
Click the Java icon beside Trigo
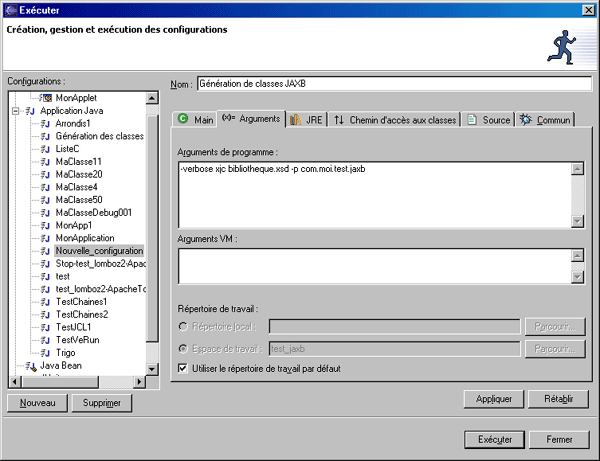[x=46, y=353]
